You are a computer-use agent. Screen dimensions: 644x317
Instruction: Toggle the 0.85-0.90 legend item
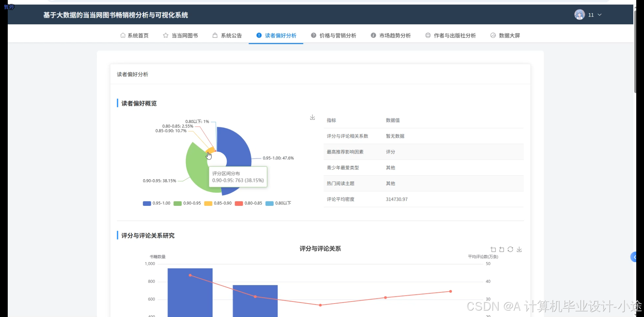tap(218, 203)
